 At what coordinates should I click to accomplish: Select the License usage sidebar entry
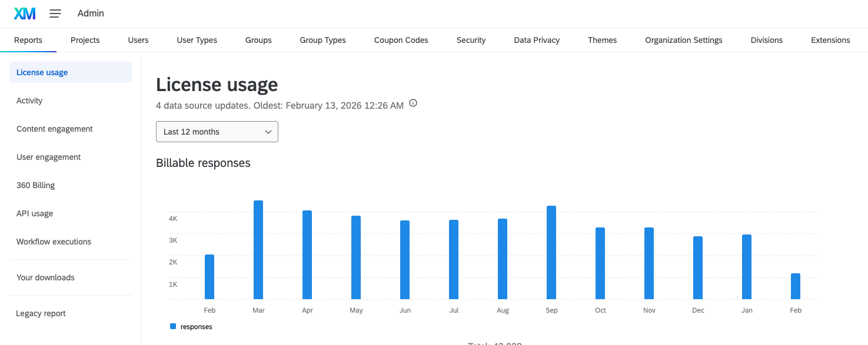pyautogui.click(x=42, y=72)
